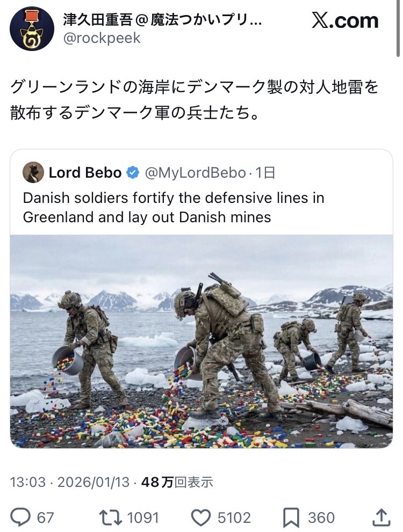This screenshot has width=403, height=532.
Task: Open 津久田重吾's profile avatar
Action: (32, 28)
